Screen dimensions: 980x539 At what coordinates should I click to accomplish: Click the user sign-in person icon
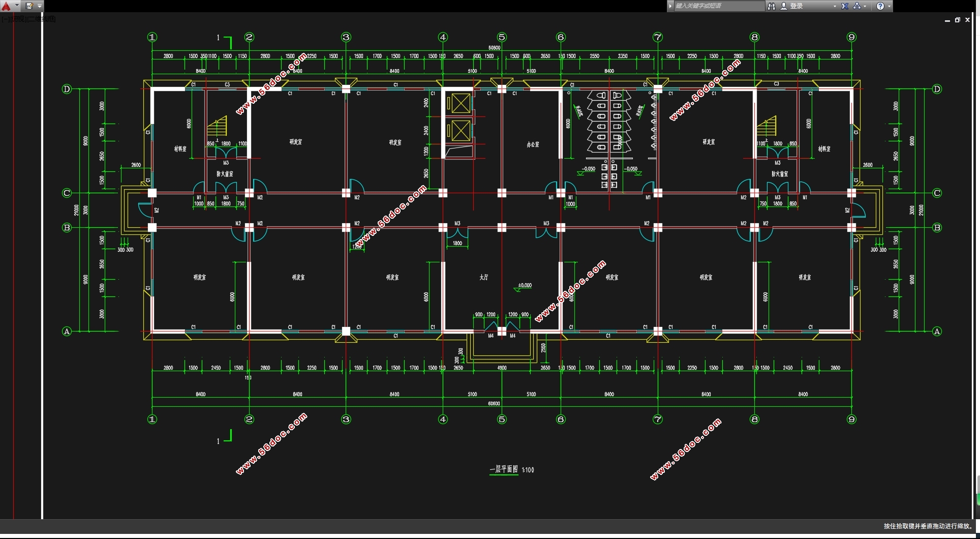(784, 6)
